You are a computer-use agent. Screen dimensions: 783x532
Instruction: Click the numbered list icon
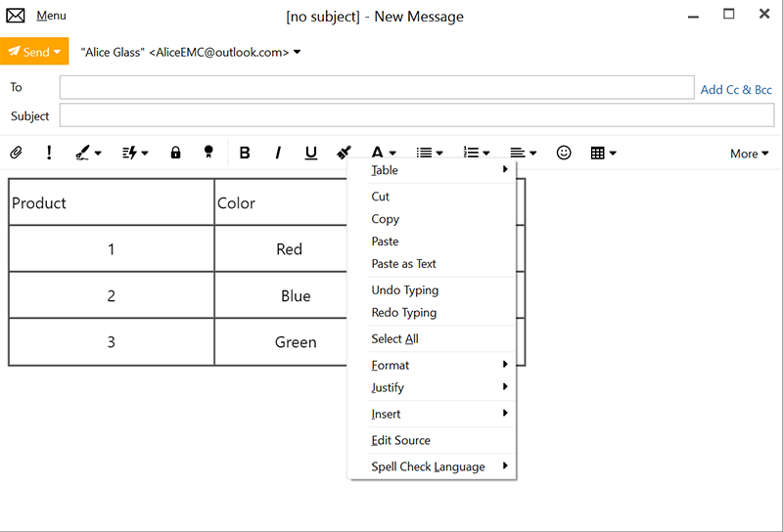[471, 153]
